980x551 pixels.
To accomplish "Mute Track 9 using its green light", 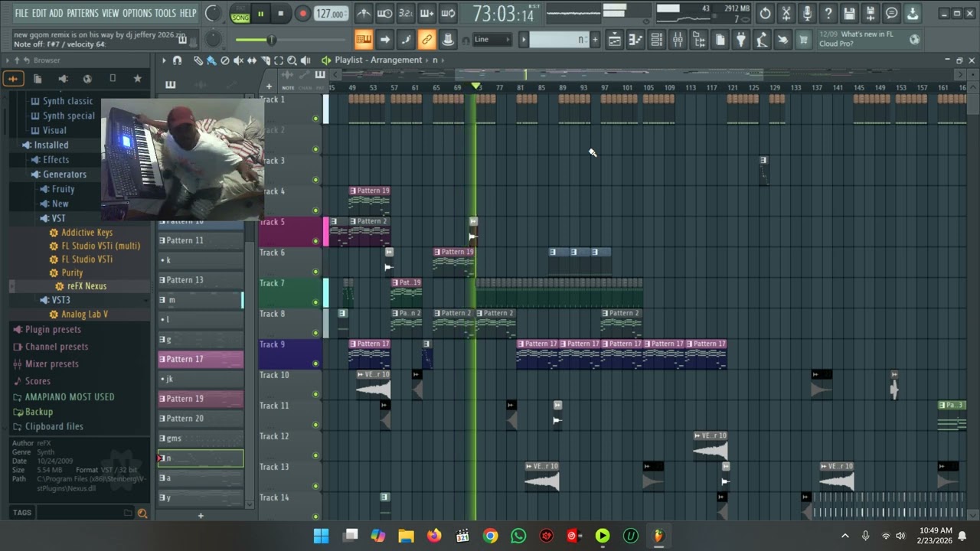I will (315, 364).
